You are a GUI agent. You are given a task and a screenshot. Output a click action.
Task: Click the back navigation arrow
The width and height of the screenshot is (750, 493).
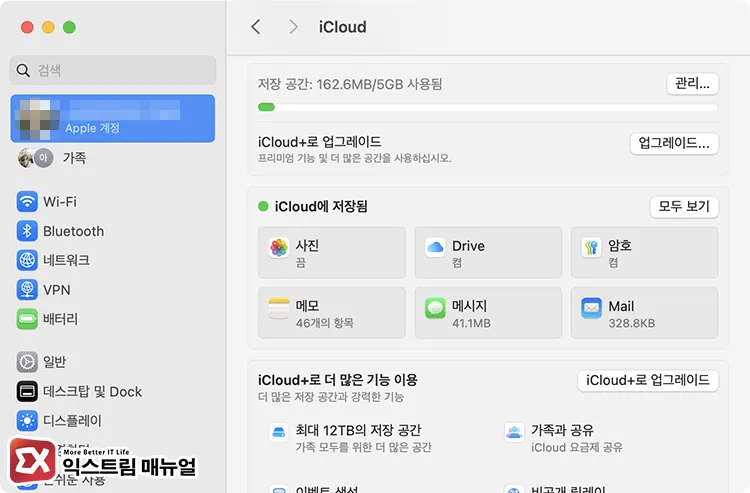click(x=256, y=27)
